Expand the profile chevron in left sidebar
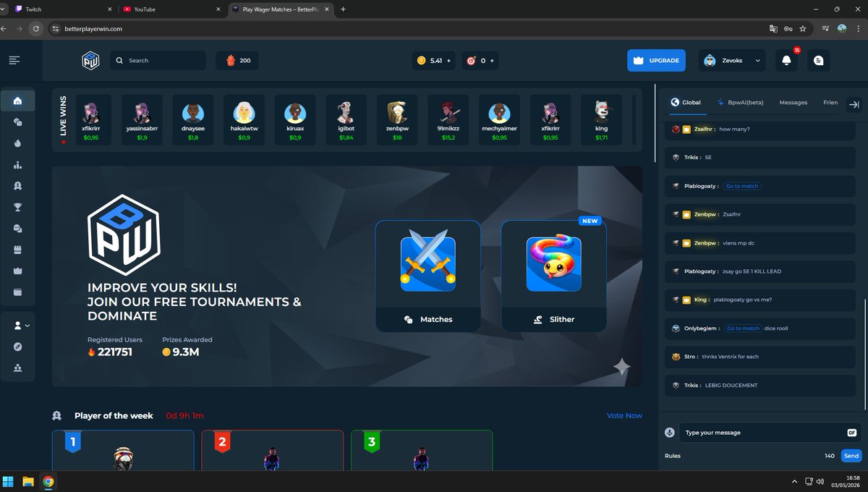The image size is (868, 492). point(27,326)
